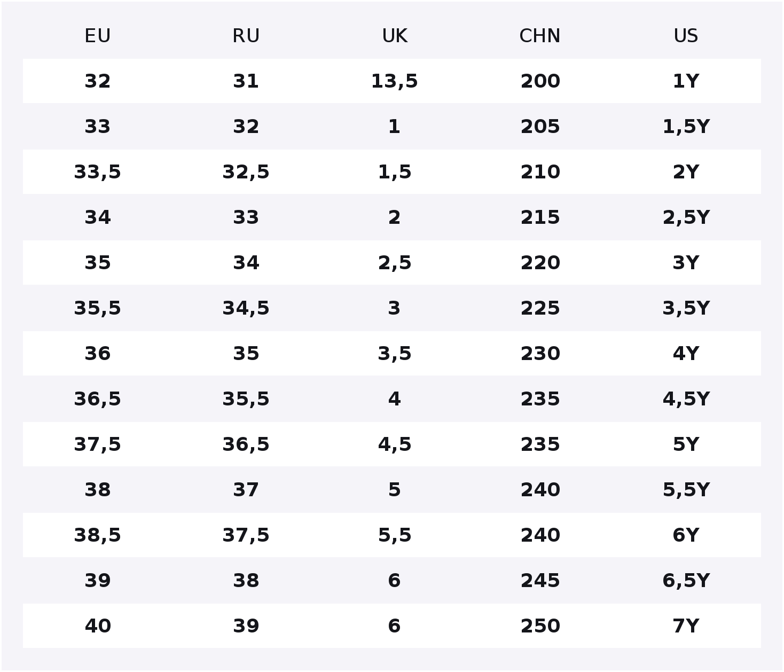Select US size 7Y cell
Viewport: 784px width, 672px height.
click(x=686, y=626)
